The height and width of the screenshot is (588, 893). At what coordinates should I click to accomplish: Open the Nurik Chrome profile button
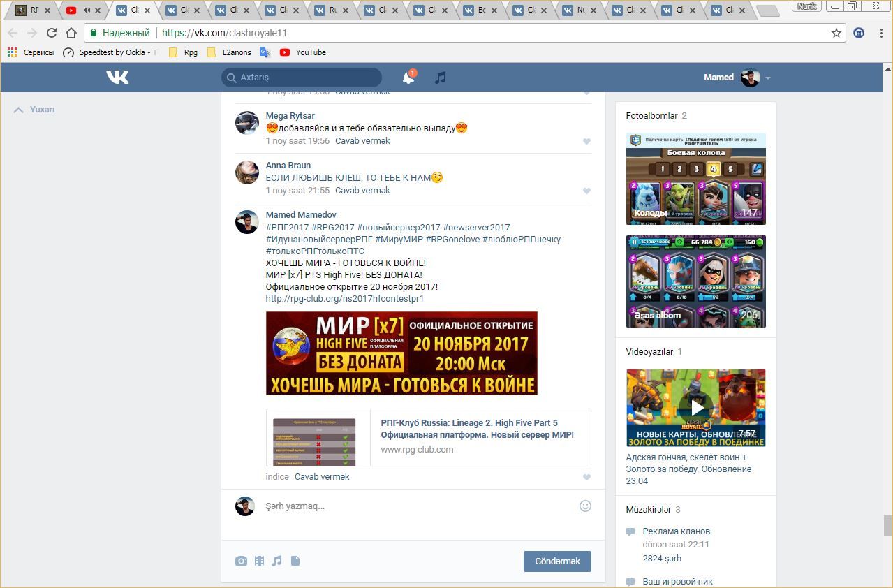[x=807, y=6]
